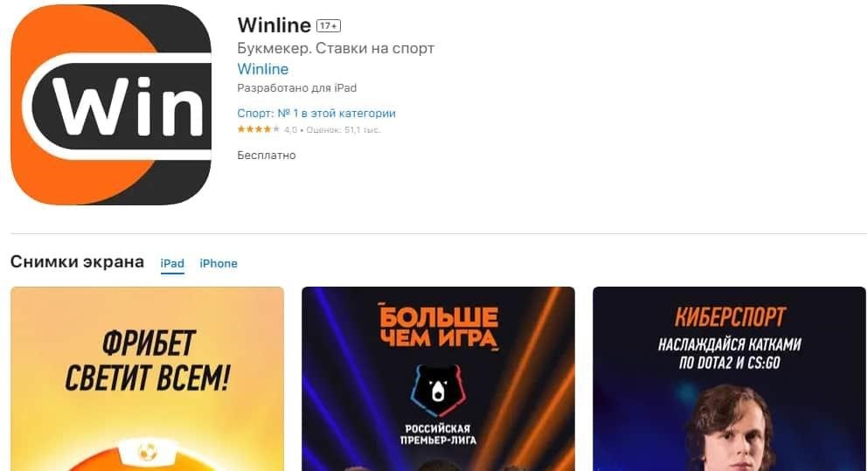Viewport: 868px width, 471px height.
Task: Click the star rating icons
Action: tap(259, 129)
